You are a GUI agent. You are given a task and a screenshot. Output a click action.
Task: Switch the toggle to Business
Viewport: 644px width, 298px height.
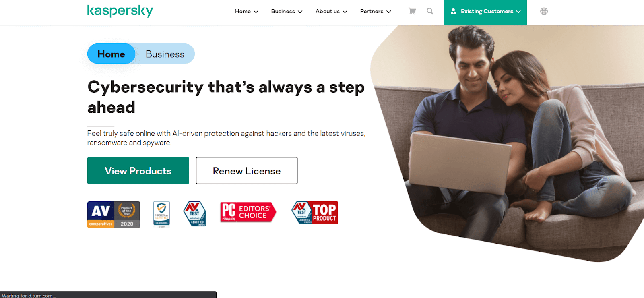click(165, 54)
